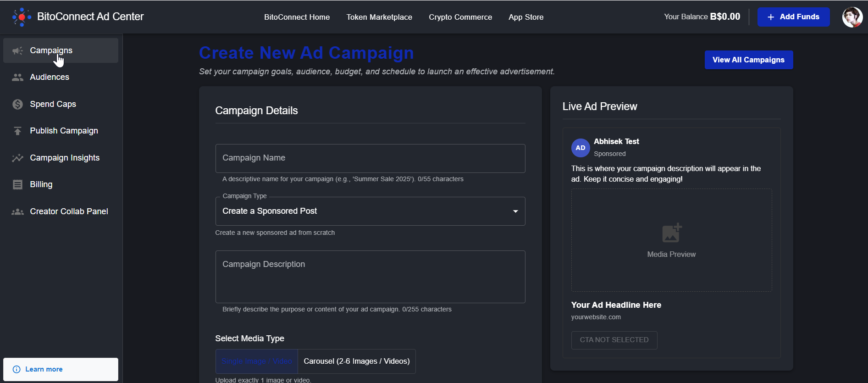868x383 pixels.
Task: Go to Crypto Commerce menu item
Action: (460, 17)
